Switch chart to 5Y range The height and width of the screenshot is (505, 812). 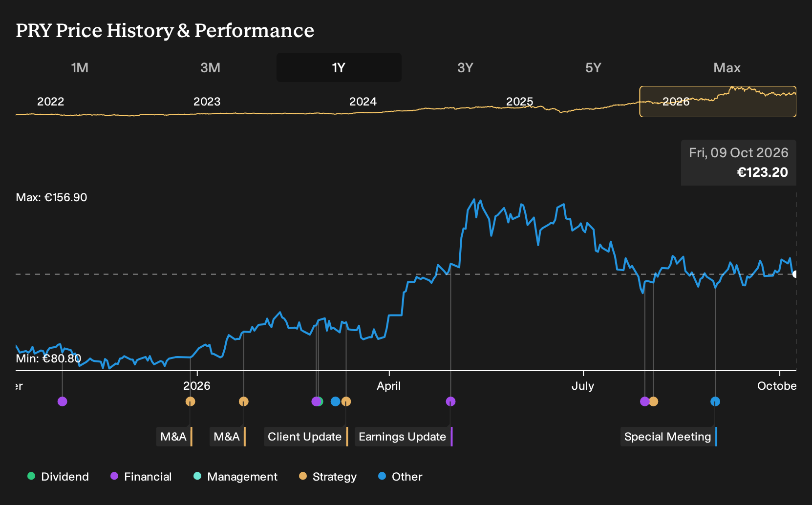(x=593, y=67)
